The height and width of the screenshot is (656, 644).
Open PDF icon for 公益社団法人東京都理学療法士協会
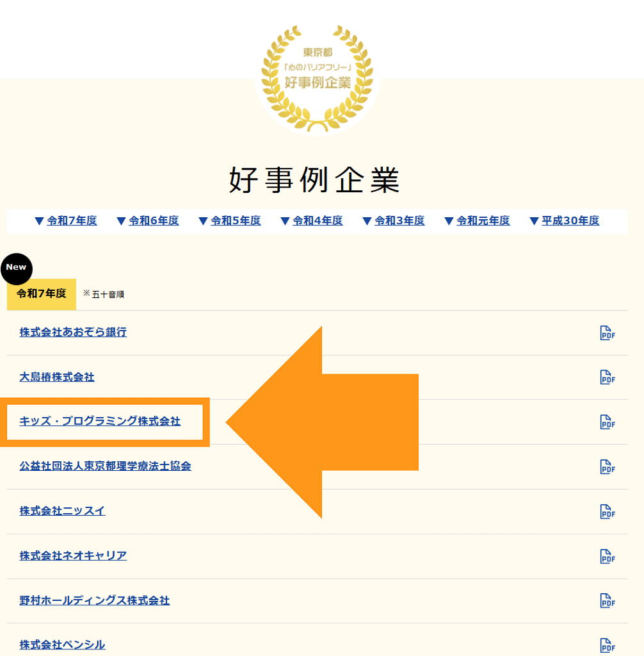click(606, 466)
